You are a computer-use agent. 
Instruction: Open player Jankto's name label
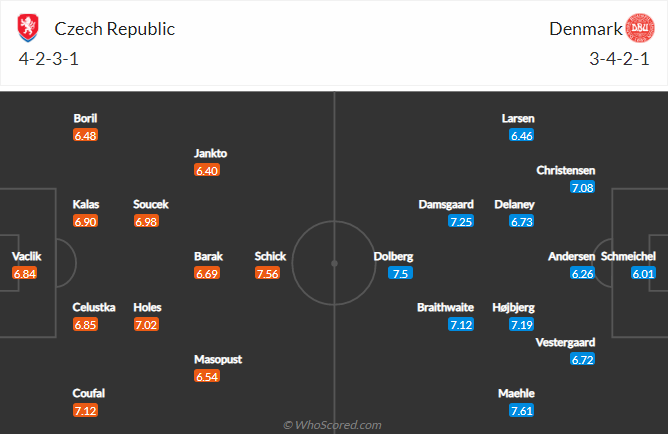click(x=211, y=153)
